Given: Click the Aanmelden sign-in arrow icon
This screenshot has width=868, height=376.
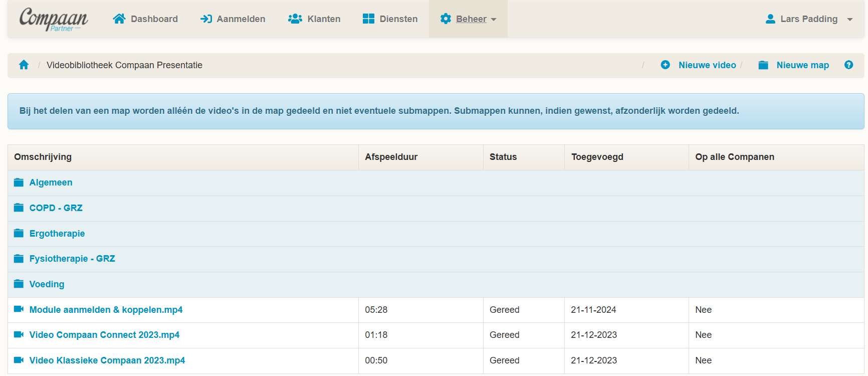Looking at the screenshot, I should pos(206,19).
